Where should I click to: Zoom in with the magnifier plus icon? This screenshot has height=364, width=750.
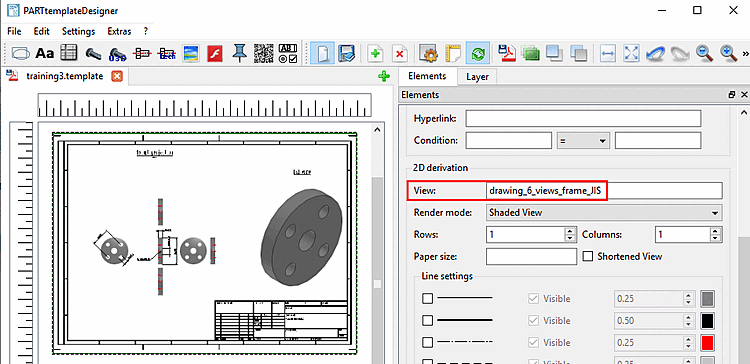point(728,53)
